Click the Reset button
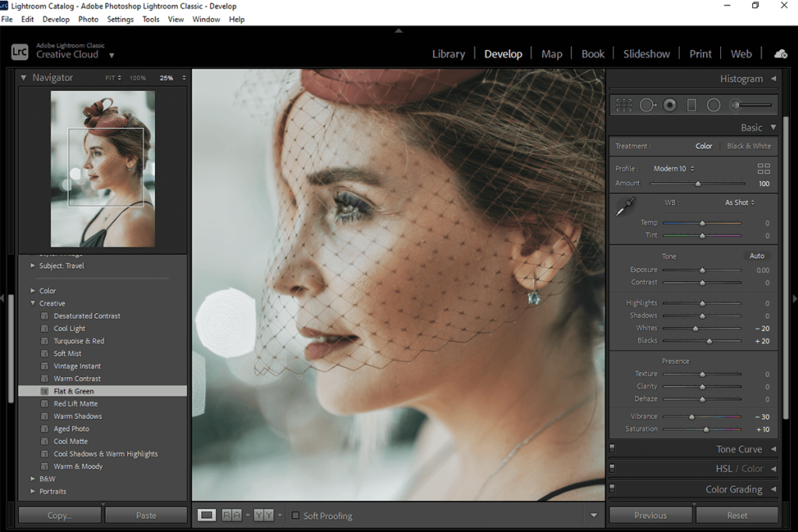Image resolution: width=798 pixels, height=532 pixels. click(736, 515)
